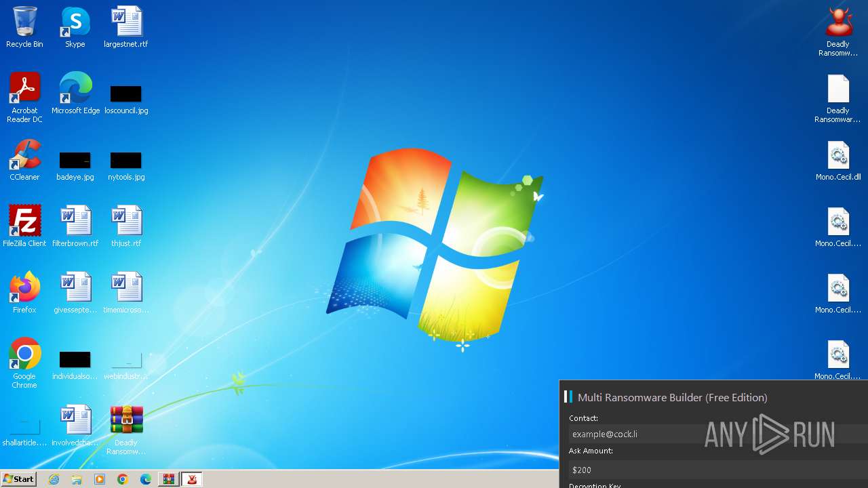Launch Skype from the desktop

click(x=75, y=27)
